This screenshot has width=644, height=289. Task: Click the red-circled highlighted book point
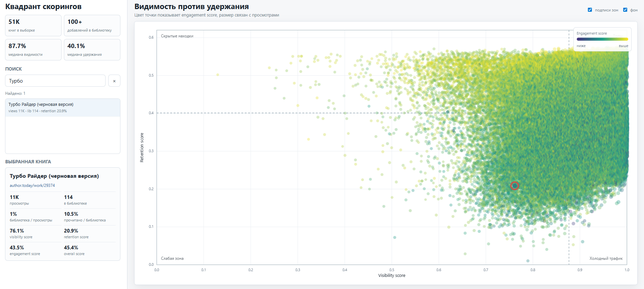[515, 185]
